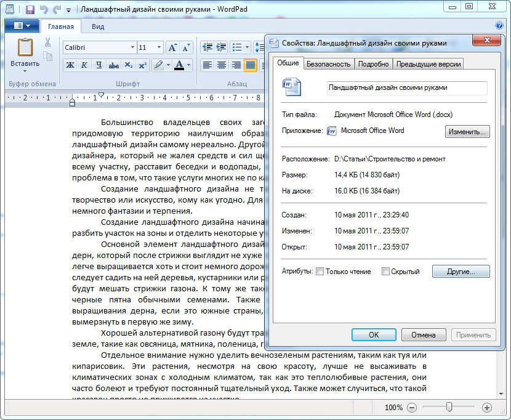Open the Calibri font family dropdown
Image resolution: width=511 pixels, height=420 pixels.
[132, 47]
